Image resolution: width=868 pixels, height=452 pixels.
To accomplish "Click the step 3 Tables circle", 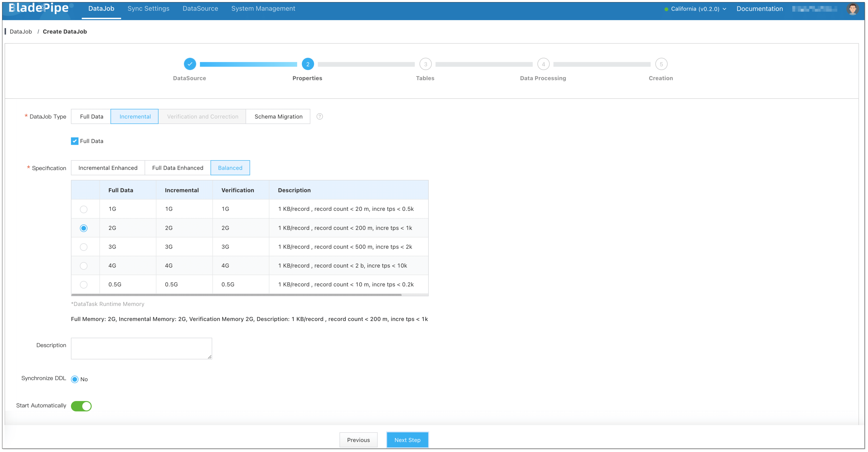I will [x=425, y=64].
